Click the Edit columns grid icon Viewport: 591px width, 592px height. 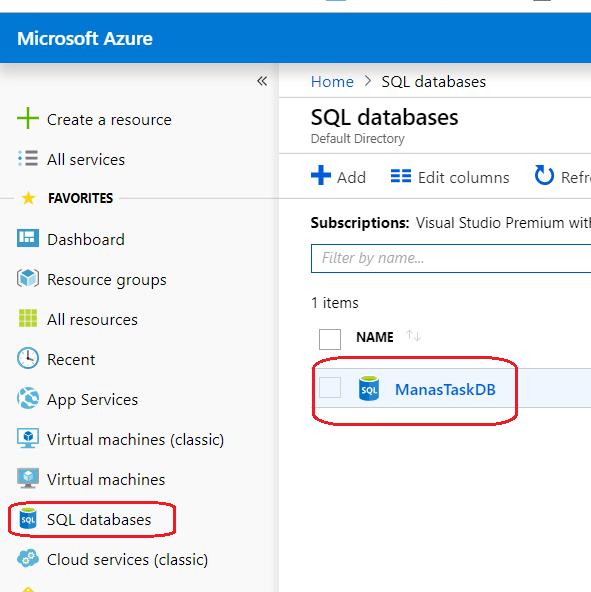(401, 176)
